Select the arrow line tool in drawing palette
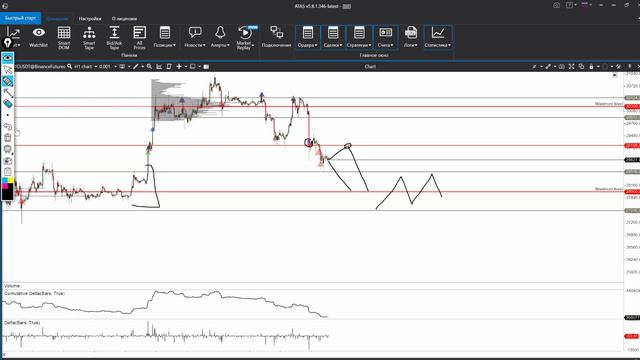640x360 pixels. [x=8, y=93]
